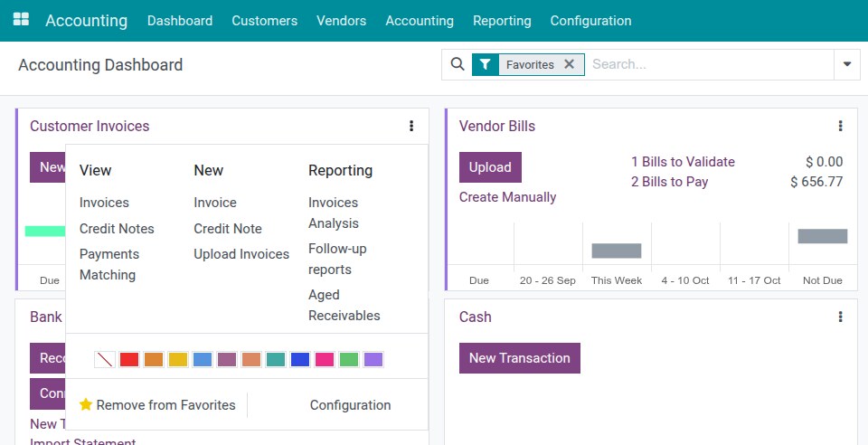Pick the salmon color swatch
Screen dimensions: 868x445
point(251,360)
